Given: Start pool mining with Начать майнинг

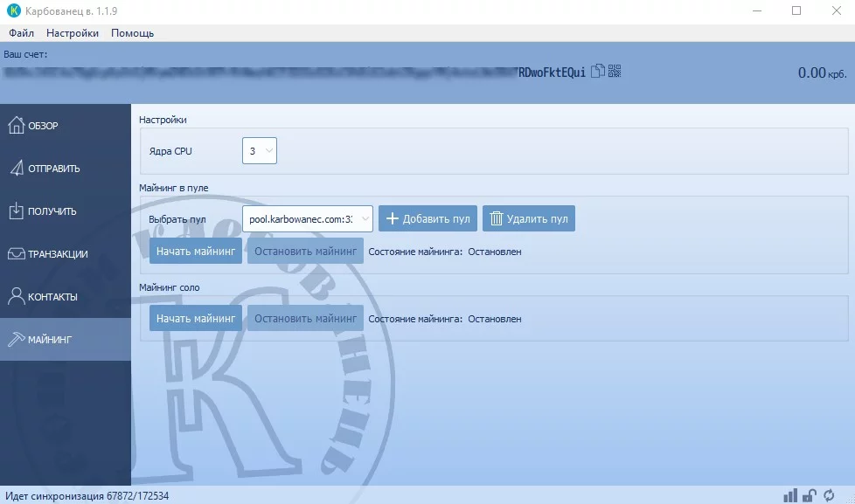Looking at the screenshot, I should tap(196, 252).
